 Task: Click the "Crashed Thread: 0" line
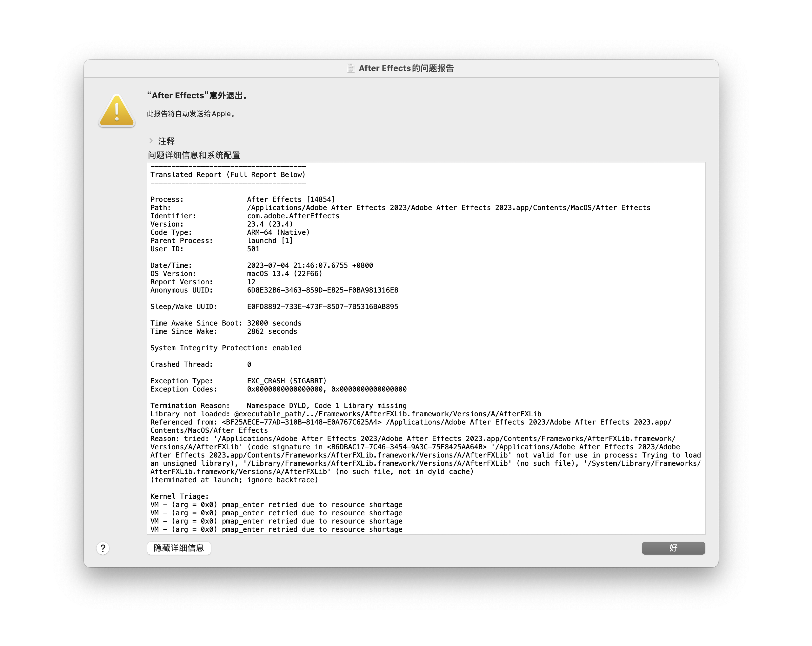point(201,365)
